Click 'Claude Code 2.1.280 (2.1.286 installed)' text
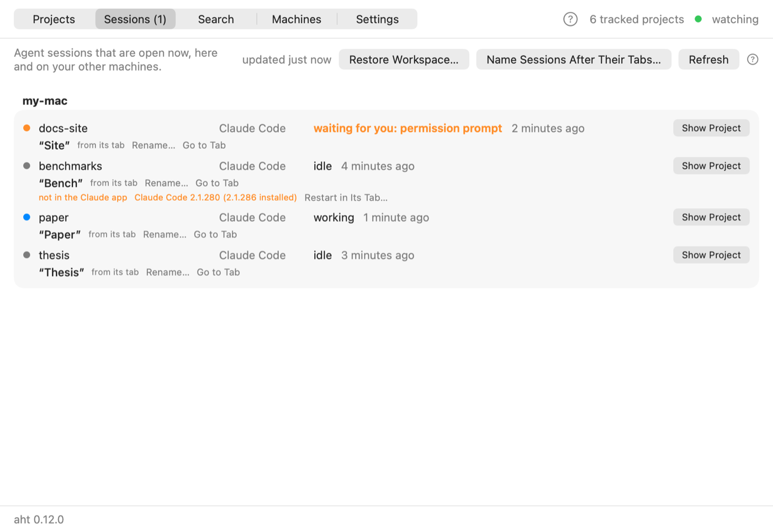 tap(216, 198)
